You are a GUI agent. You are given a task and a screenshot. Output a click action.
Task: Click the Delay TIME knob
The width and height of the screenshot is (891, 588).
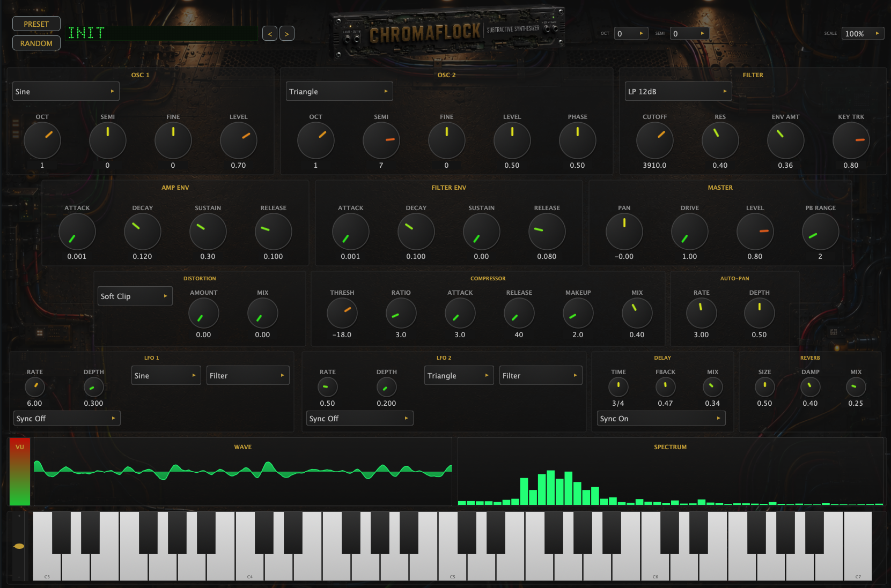point(618,387)
